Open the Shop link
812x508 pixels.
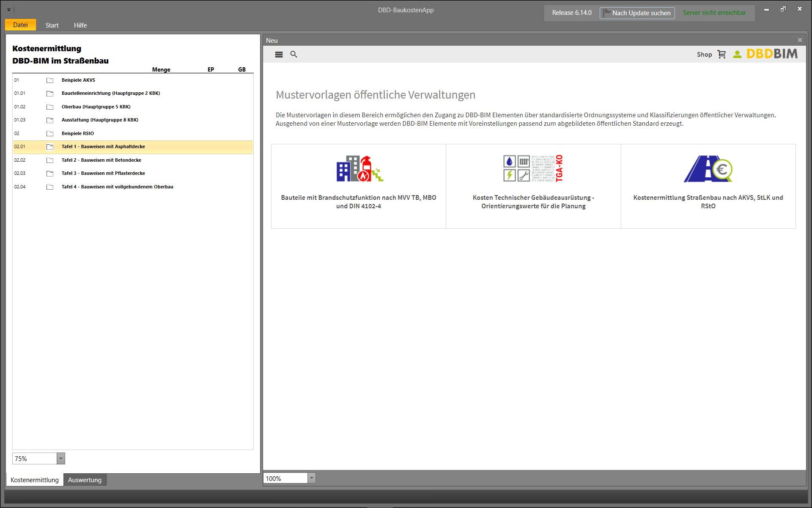pyautogui.click(x=704, y=55)
